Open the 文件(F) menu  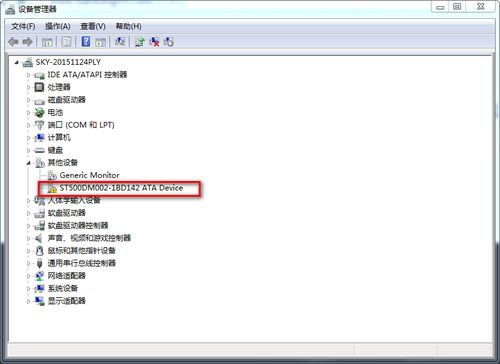pos(23,26)
